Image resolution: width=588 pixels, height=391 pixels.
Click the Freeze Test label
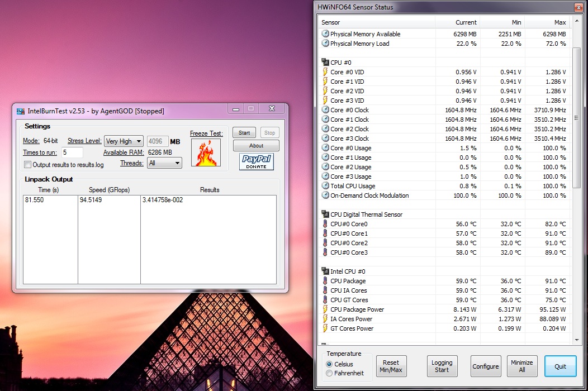pos(206,133)
